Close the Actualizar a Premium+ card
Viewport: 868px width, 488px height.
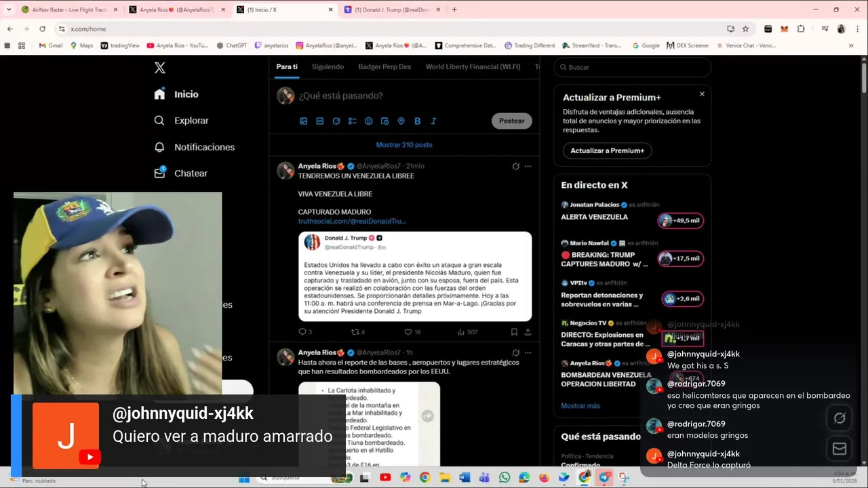pos(702,94)
